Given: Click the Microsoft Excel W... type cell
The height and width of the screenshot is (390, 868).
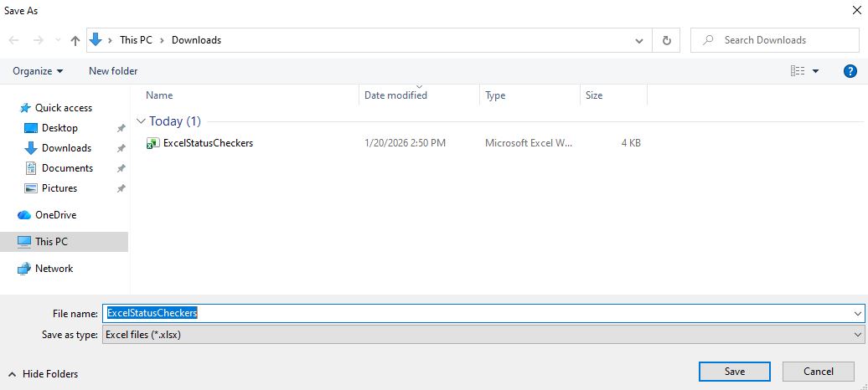Looking at the screenshot, I should (530, 143).
